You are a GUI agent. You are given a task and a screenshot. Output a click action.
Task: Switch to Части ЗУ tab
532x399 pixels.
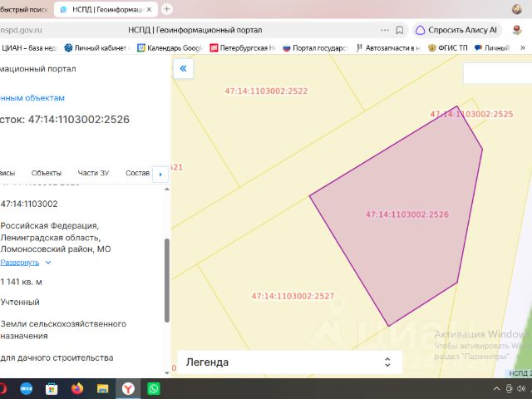[x=93, y=173]
